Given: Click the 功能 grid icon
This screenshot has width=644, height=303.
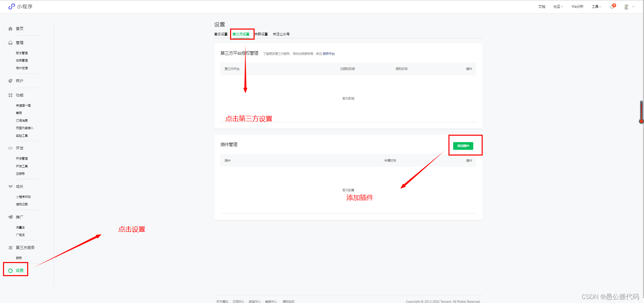Looking at the screenshot, I should coord(10,95).
